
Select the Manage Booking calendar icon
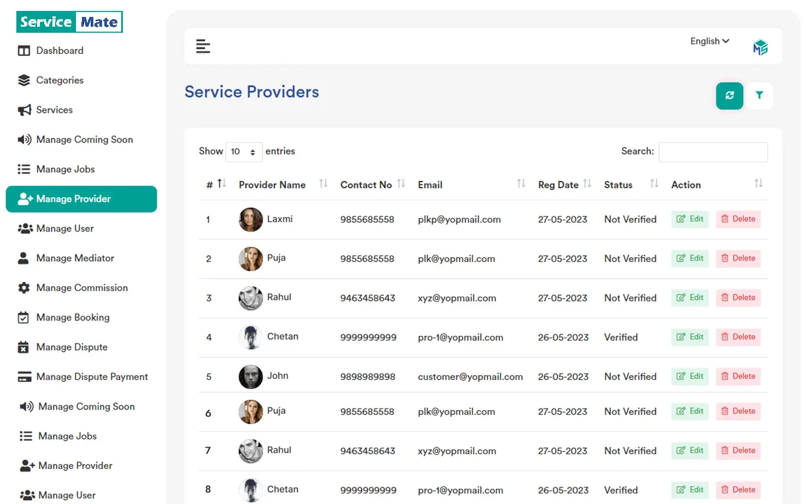(24, 317)
